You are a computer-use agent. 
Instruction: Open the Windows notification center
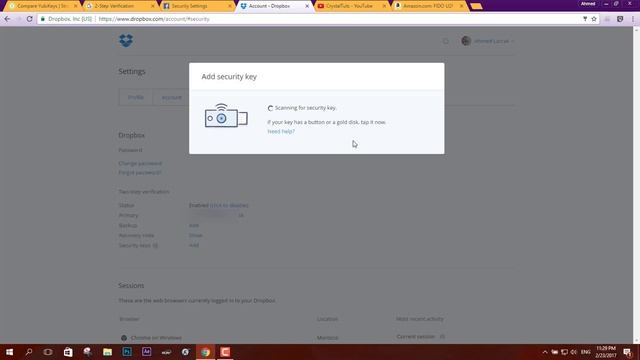627,352
